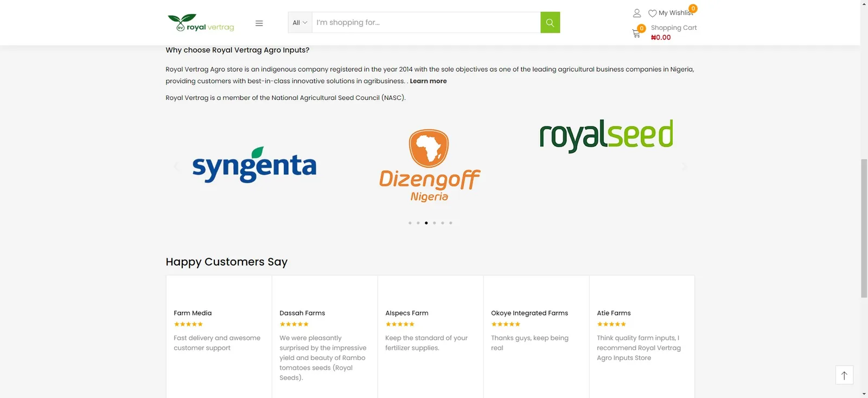Click the Okoye Integrated Farms name

pos(529,313)
